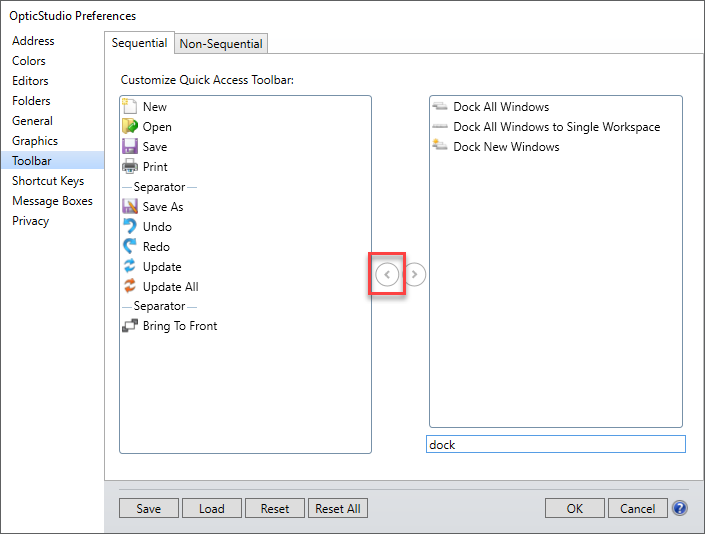This screenshot has height=534, width=705.
Task: Click the Reset All button
Action: [338, 508]
